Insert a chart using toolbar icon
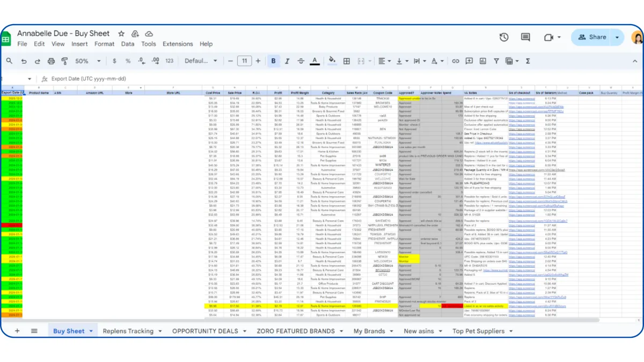This screenshot has height=362, width=644. (482, 61)
